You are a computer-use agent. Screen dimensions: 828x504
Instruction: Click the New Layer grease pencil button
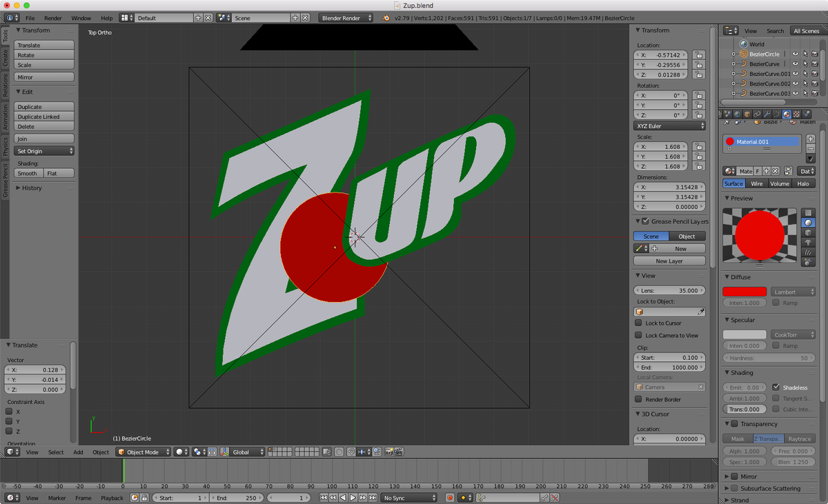[669, 261]
